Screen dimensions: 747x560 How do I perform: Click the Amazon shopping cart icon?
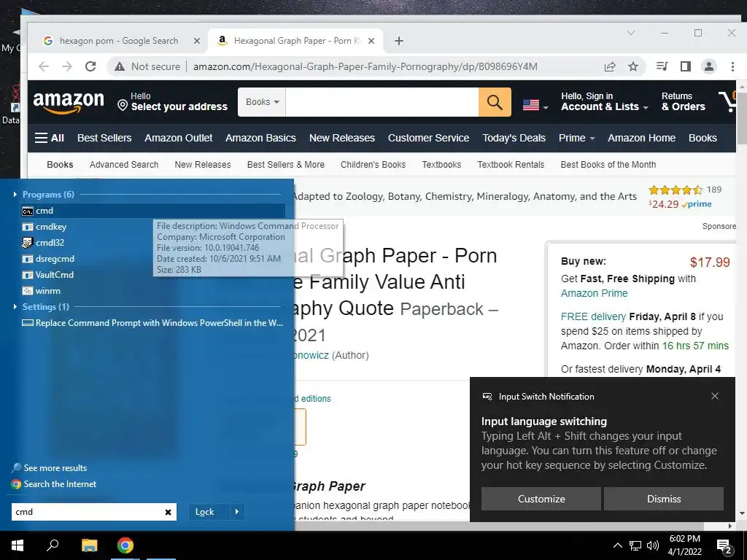click(x=727, y=101)
